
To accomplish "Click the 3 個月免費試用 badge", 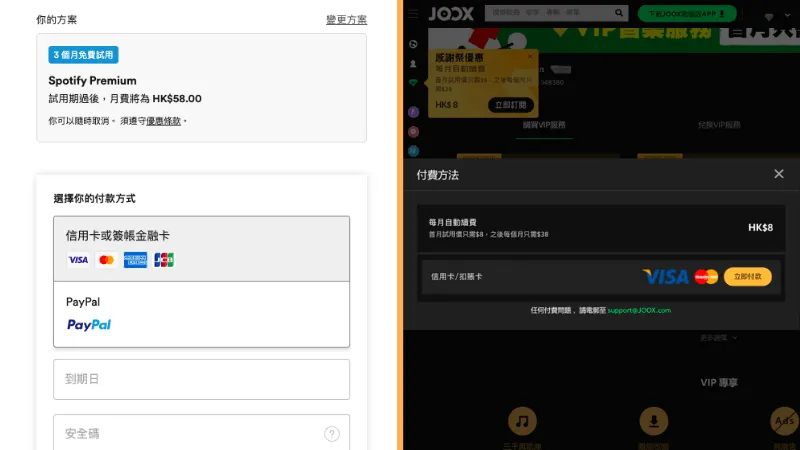I will coord(83,55).
